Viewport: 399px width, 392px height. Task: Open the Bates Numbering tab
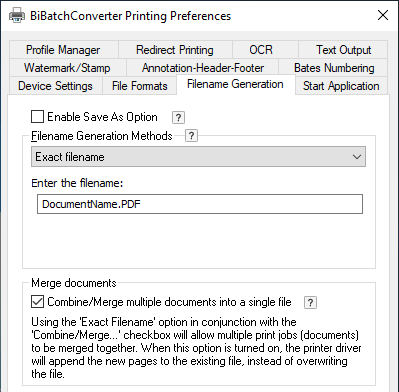(x=334, y=68)
